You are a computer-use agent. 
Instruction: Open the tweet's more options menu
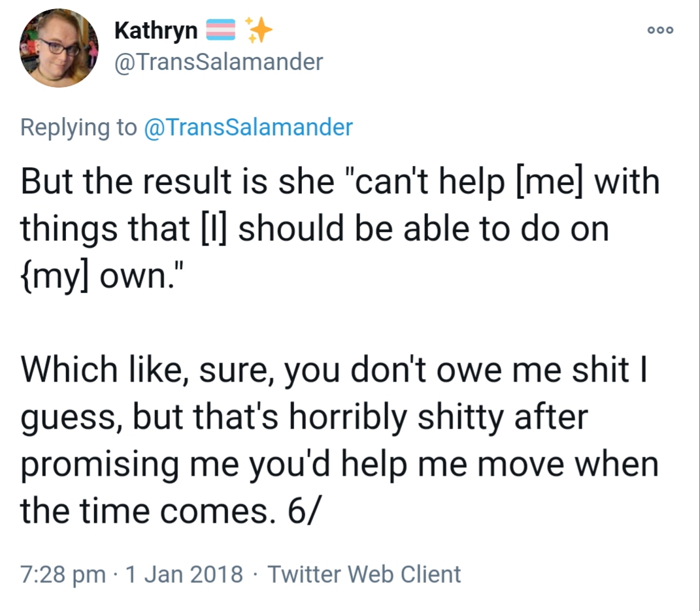[x=660, y=30]
